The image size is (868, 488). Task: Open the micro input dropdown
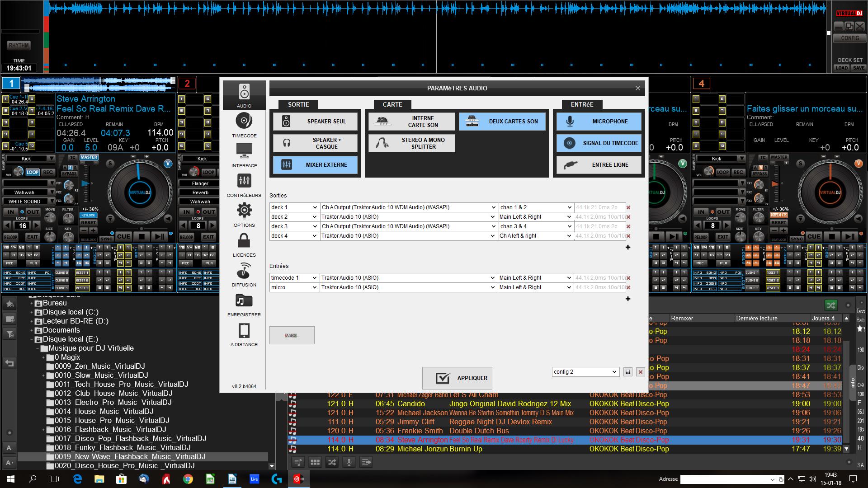point(294,287)
